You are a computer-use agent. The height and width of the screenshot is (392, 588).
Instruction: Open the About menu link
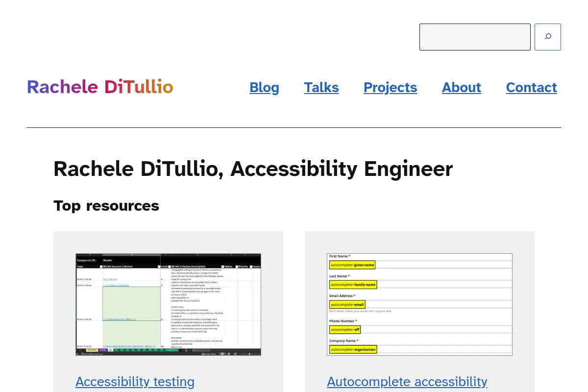pyautogui.click(x=462, y=87)
